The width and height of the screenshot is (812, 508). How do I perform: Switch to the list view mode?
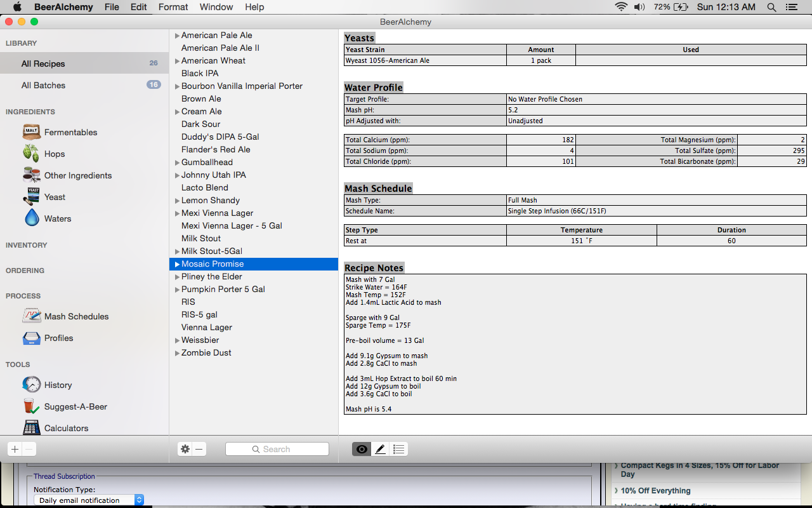(x=398, y=449)
